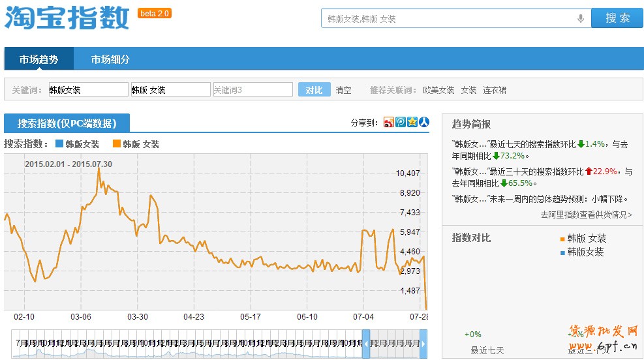644x360 pixels.
Task: Click left handle of timeline range selector
Action: (366, 344)
